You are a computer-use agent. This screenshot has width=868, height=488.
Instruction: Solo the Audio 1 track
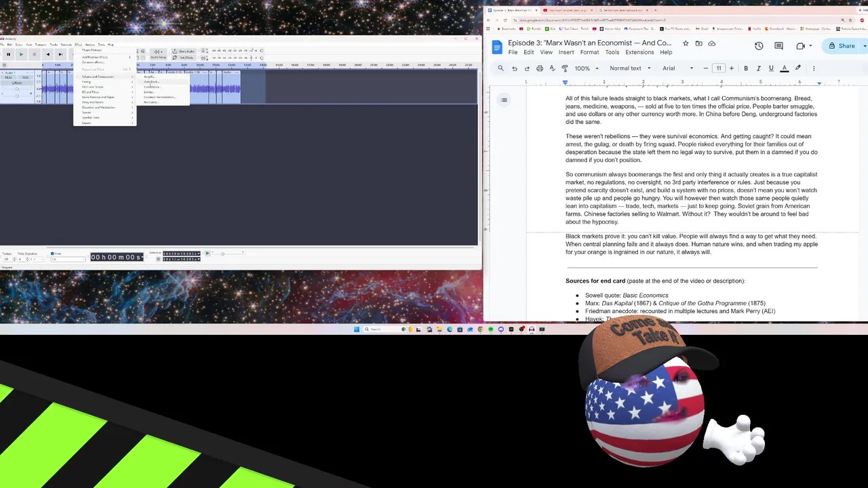(25, 77)
